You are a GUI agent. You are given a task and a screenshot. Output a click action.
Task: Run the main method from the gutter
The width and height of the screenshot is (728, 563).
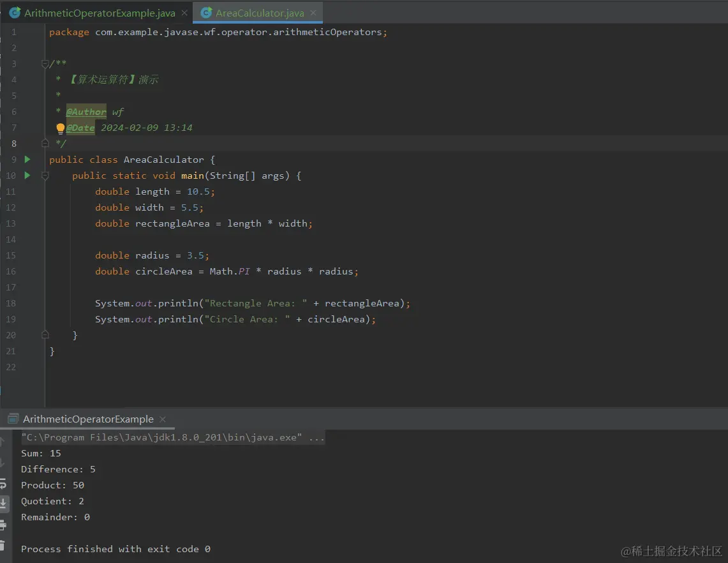pos(27,175)
